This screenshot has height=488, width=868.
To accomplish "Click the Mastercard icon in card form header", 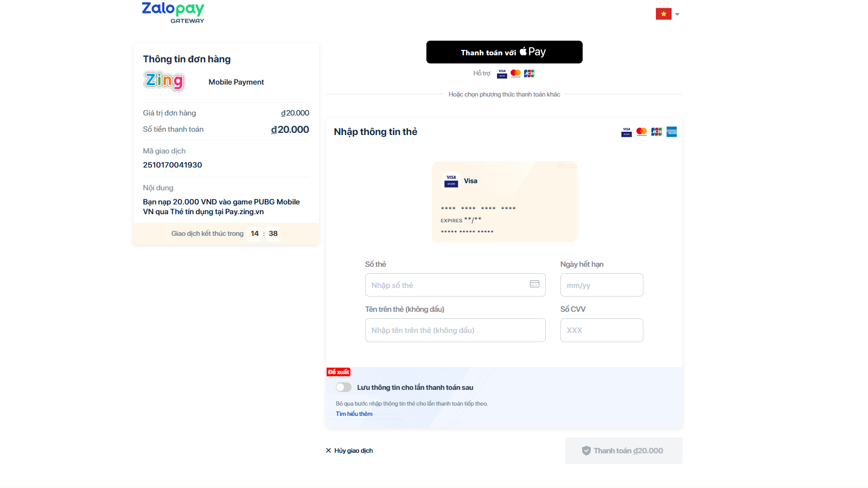I will click(641, 132).
